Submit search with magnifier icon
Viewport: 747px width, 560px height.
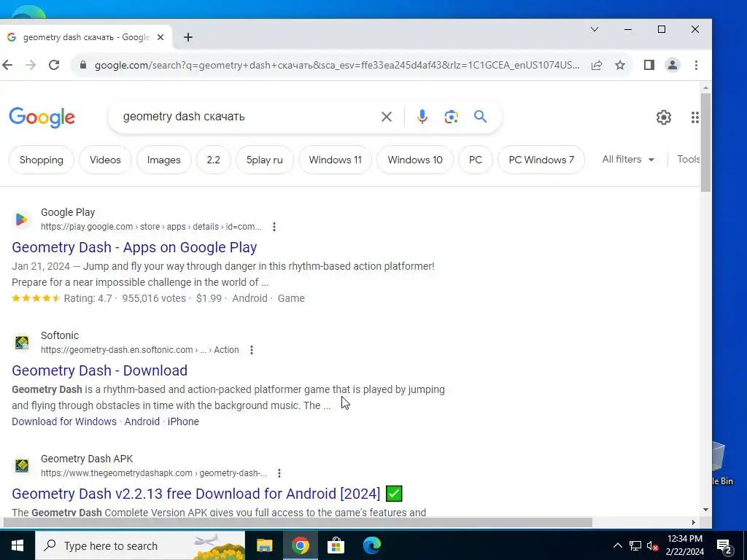[480, 117]
